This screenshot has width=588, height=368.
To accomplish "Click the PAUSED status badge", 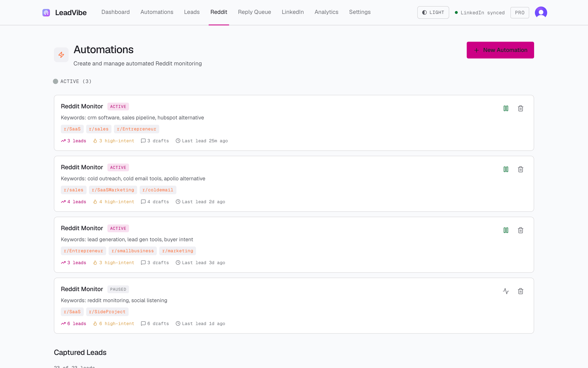I will pos(118,289).
